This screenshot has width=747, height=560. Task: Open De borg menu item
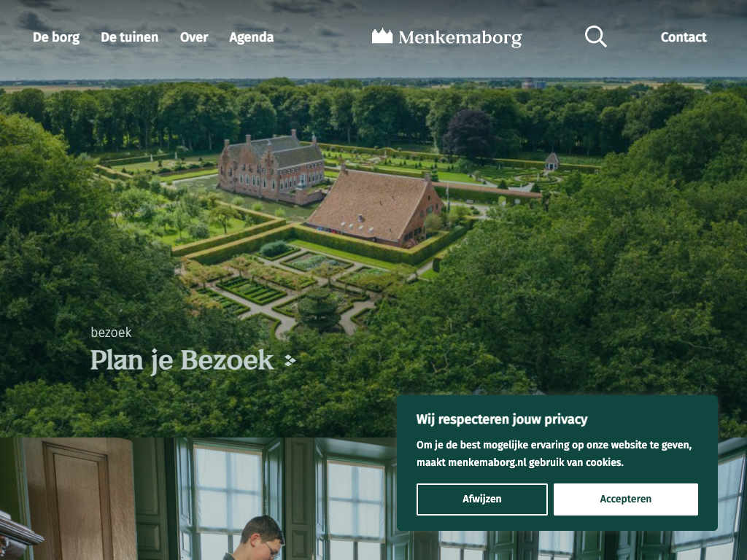pos(56,37)
